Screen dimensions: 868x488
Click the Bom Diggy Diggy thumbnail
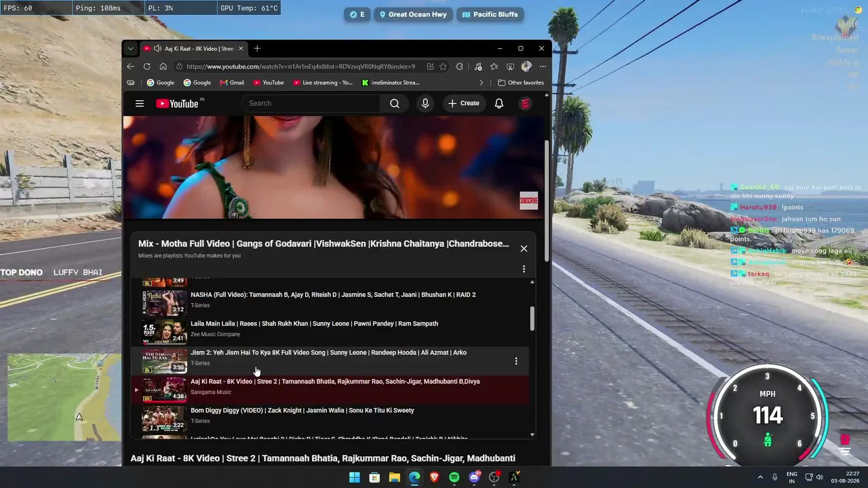[x=164, y=419]
